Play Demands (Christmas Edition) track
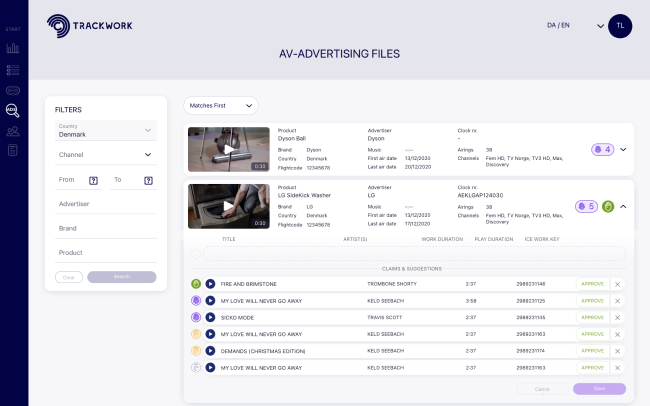Screen dimensions: 650x406 (x=210, y=351)
